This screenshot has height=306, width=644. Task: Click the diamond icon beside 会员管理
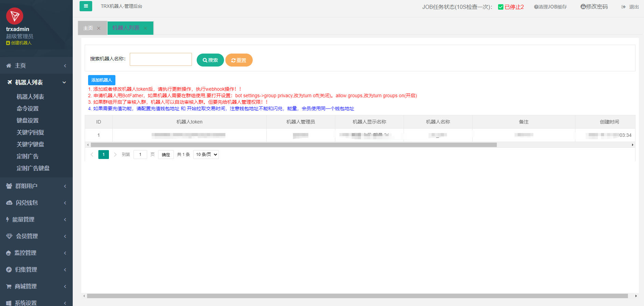(x=9, y=236)
